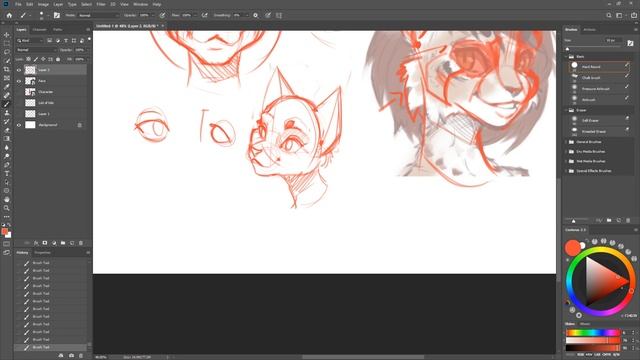Switch to the Channels tab

point(40,30)
